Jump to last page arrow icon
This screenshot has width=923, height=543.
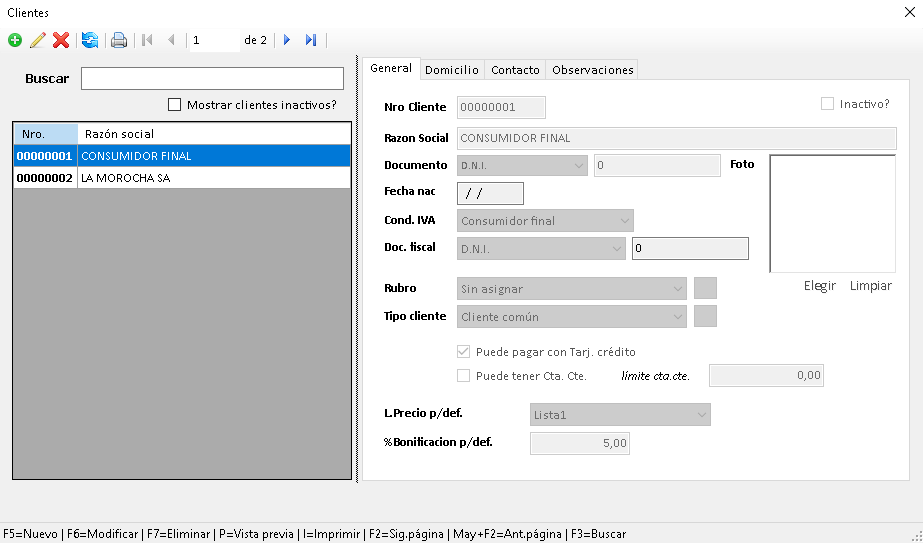click(311, 40)
